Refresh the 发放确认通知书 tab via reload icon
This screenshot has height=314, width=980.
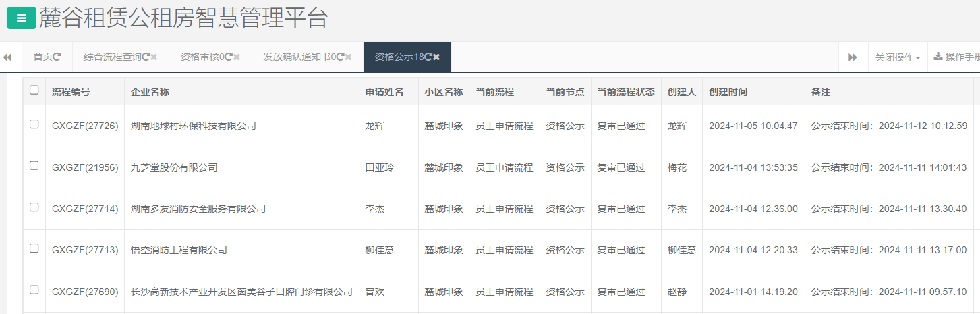pos(340,57)
